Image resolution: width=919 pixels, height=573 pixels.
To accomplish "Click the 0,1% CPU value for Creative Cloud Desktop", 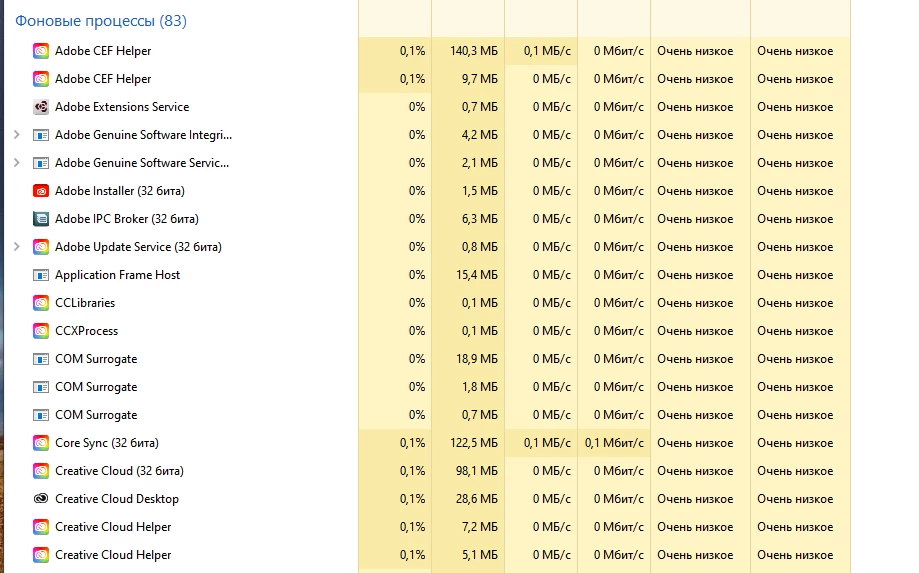I will click(x=412, y=499).
